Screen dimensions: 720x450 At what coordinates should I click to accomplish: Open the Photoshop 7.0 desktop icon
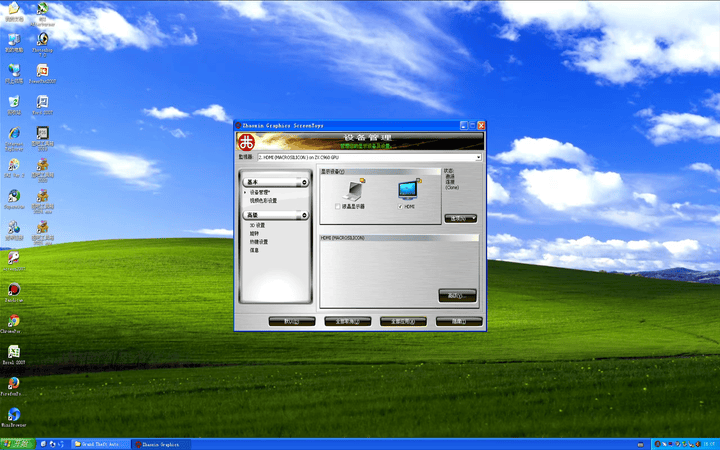(43, 43)
